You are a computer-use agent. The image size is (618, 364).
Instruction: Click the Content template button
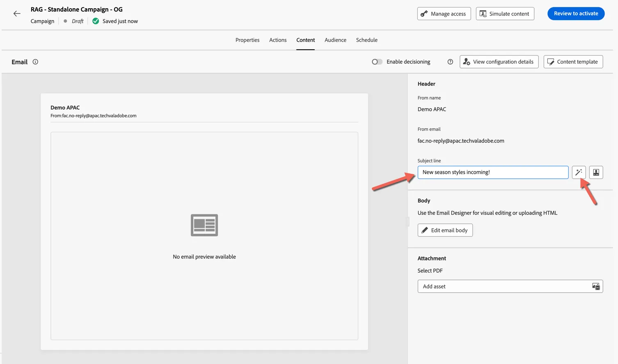573,62
